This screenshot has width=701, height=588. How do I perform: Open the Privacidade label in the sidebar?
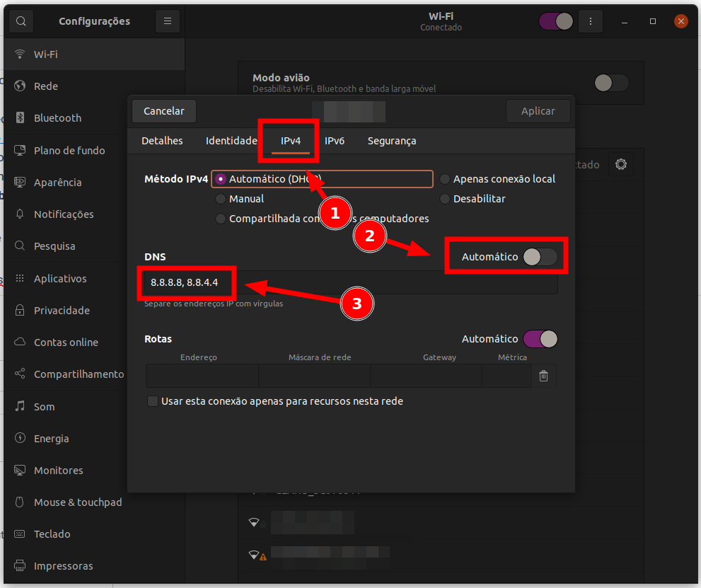click(62, 310)
